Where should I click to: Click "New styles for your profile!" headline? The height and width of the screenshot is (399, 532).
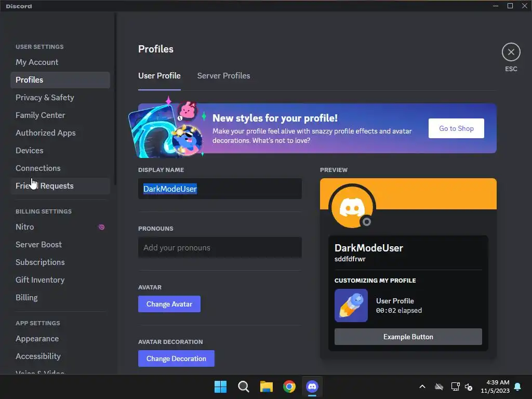[275, 118]
